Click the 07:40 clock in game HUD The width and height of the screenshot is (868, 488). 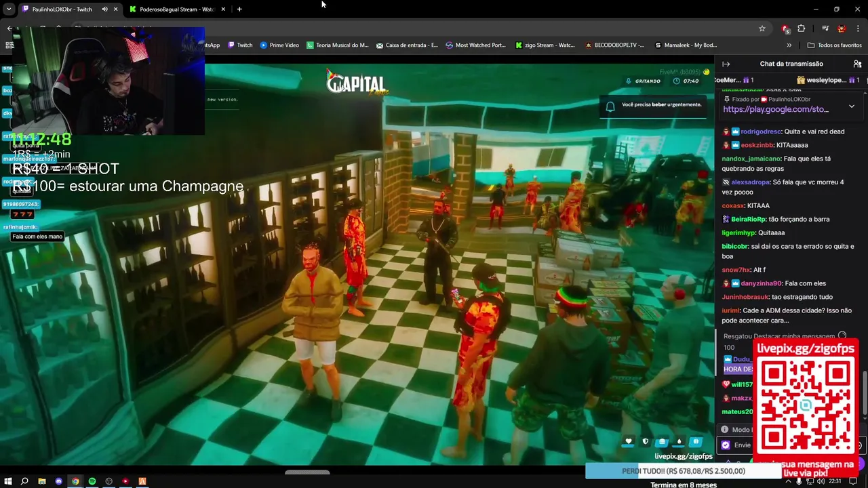click(686, 81)
